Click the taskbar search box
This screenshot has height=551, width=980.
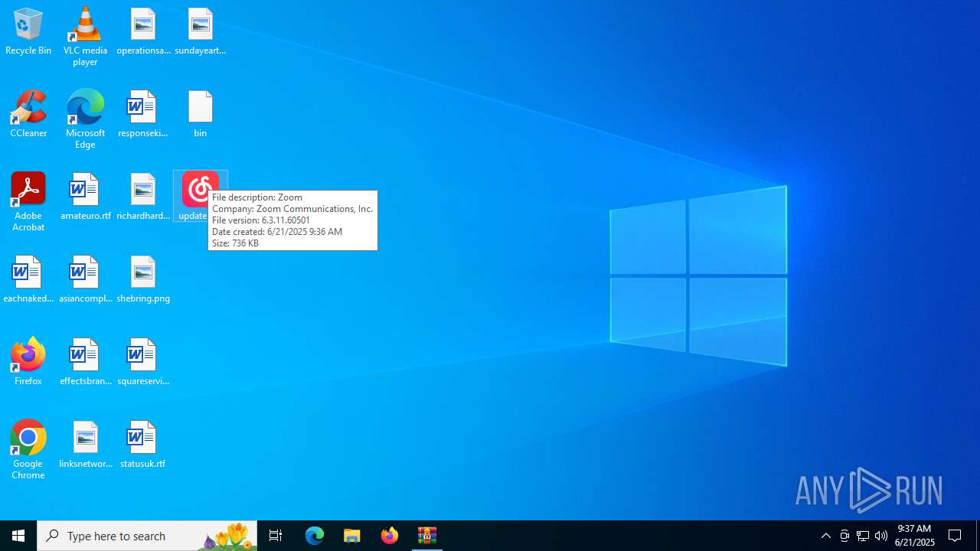(x=147, y=536)
